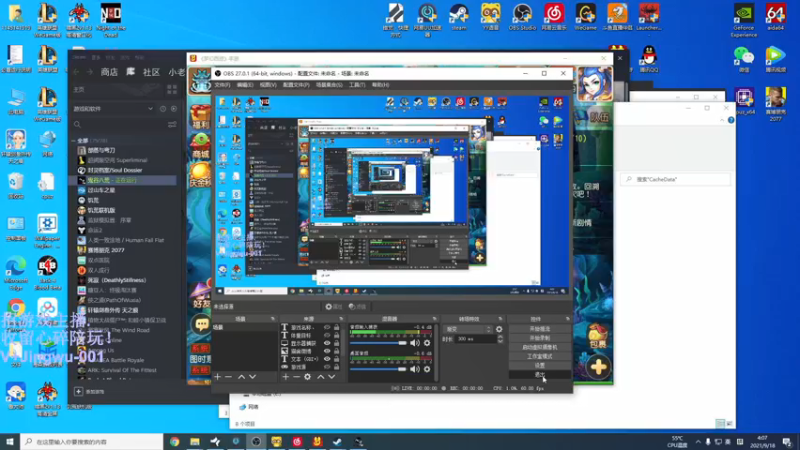Pop out the Controls dock icon

pos(567,319)
